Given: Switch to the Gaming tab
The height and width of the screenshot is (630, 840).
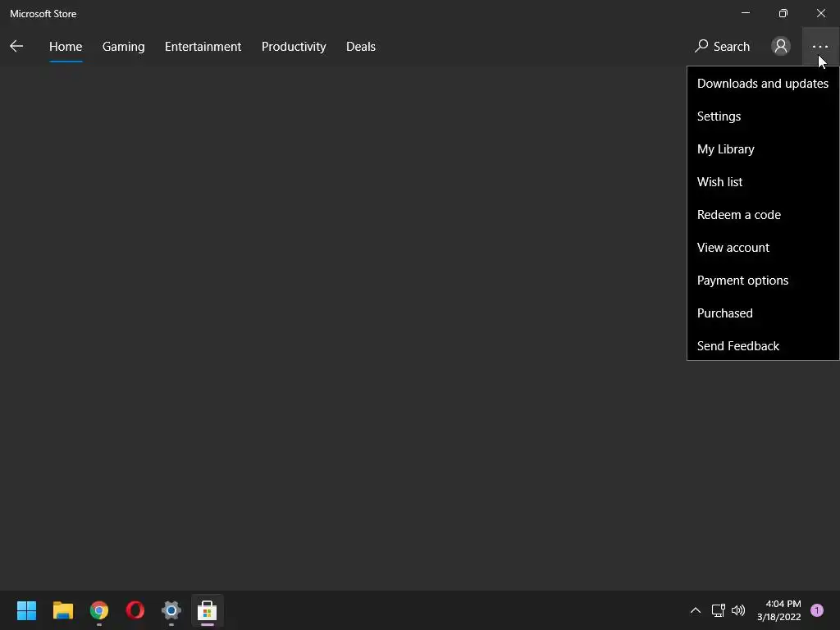Looking at the screenshot, I should point(123,47).
